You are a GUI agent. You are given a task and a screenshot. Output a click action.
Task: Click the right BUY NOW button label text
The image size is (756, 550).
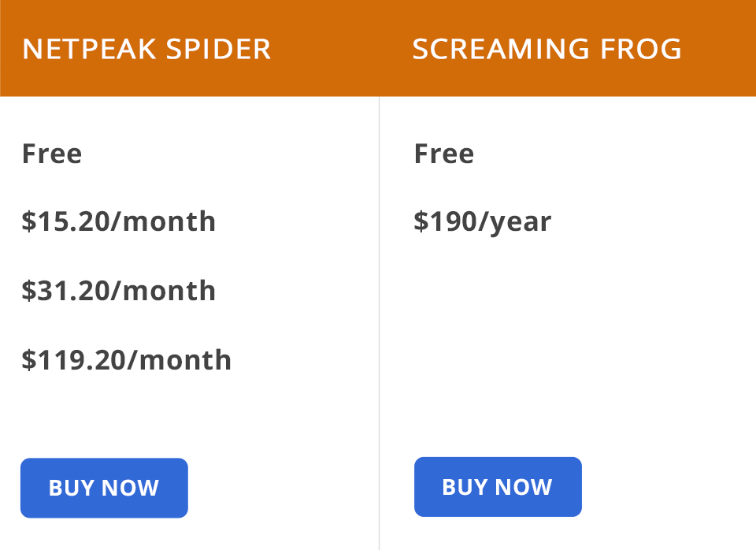498,487
